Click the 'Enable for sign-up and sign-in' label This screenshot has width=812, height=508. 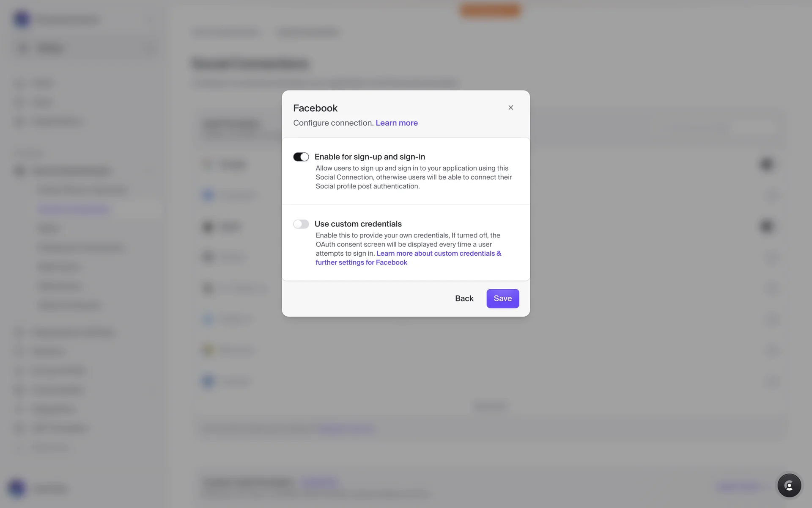click(x=370, y=157)
